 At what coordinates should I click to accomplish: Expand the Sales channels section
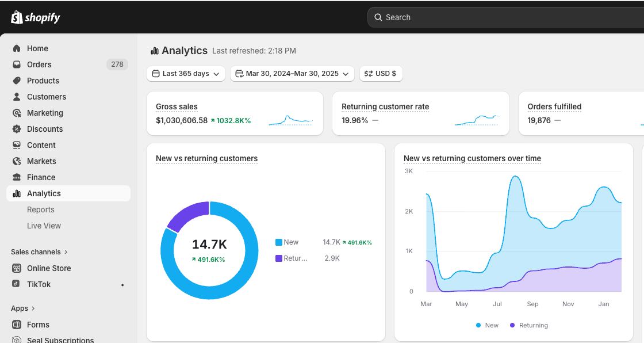coord(40,251)
